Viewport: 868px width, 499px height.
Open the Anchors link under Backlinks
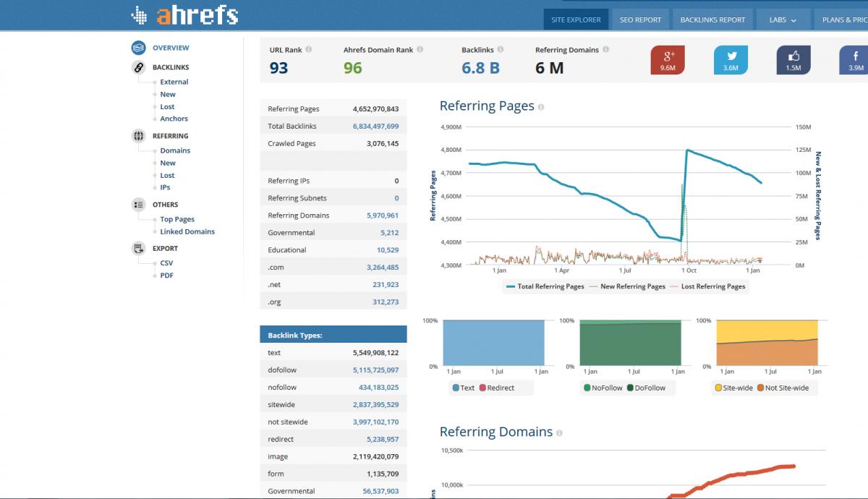coord(174,119)
